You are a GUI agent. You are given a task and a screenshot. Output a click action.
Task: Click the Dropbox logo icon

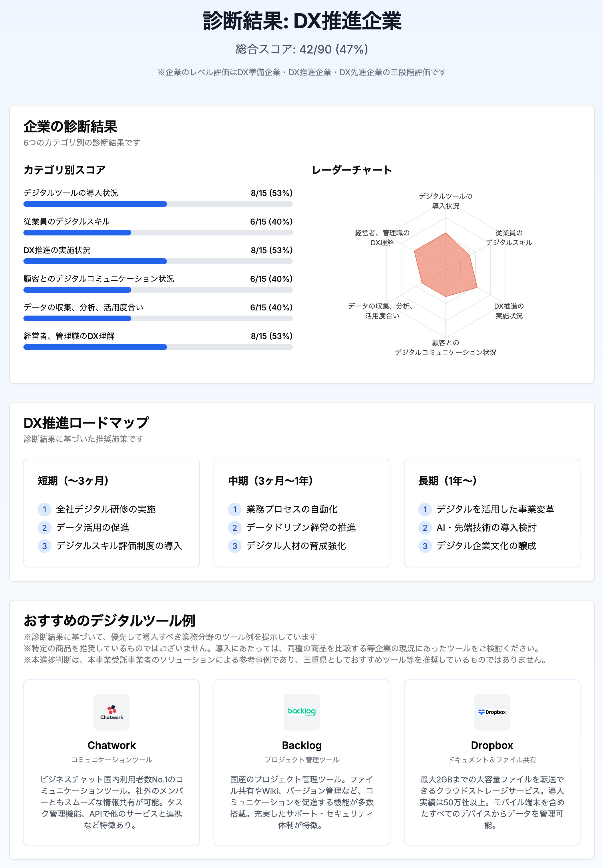point(491,712)
